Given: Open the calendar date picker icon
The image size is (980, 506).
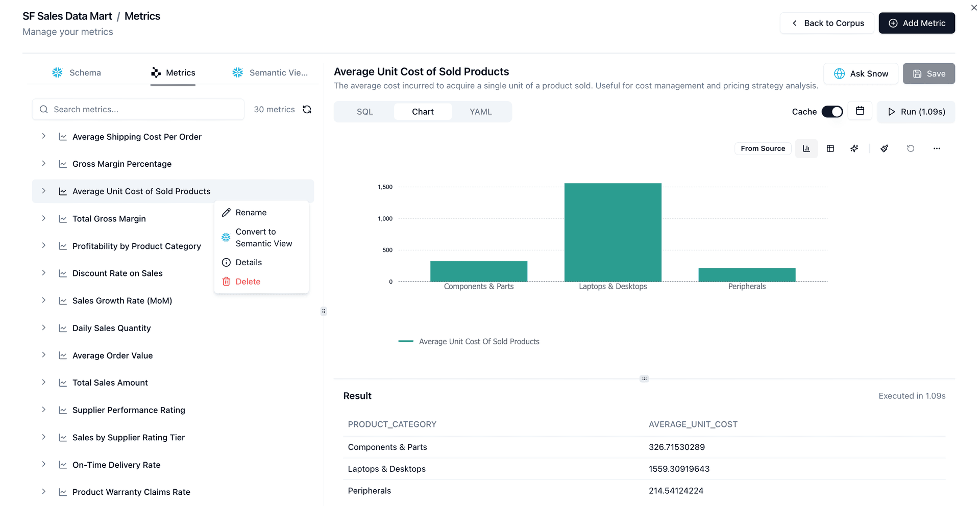Looking at the screenshot, I should [860, 111].
